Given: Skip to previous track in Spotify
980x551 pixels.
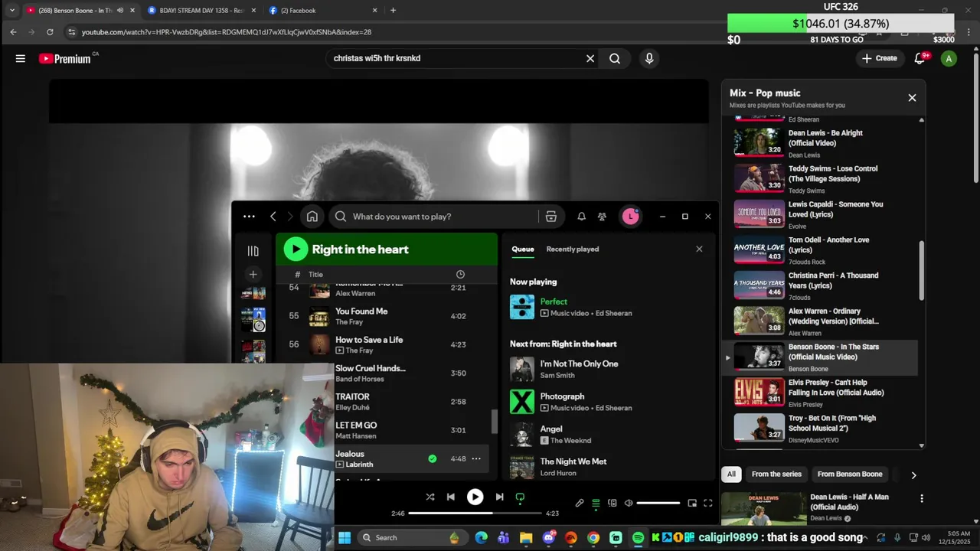Looking at the screenshot, I should [451, 497].
